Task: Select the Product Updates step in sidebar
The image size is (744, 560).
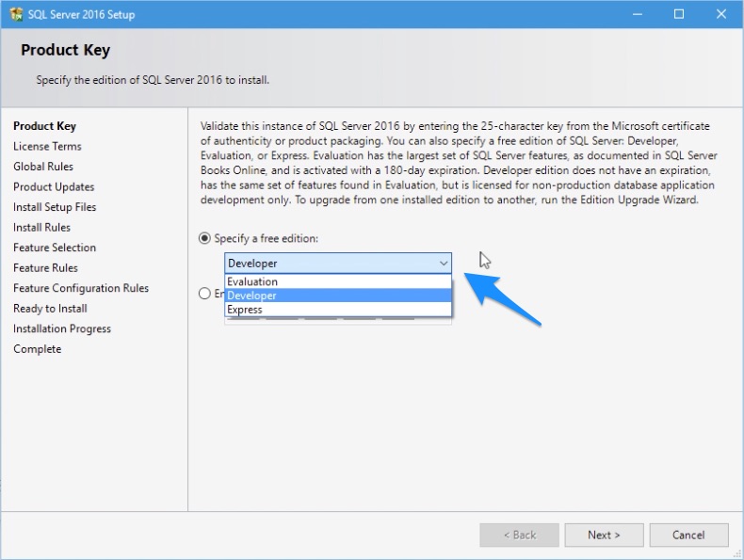Action: tap(54, 187)
